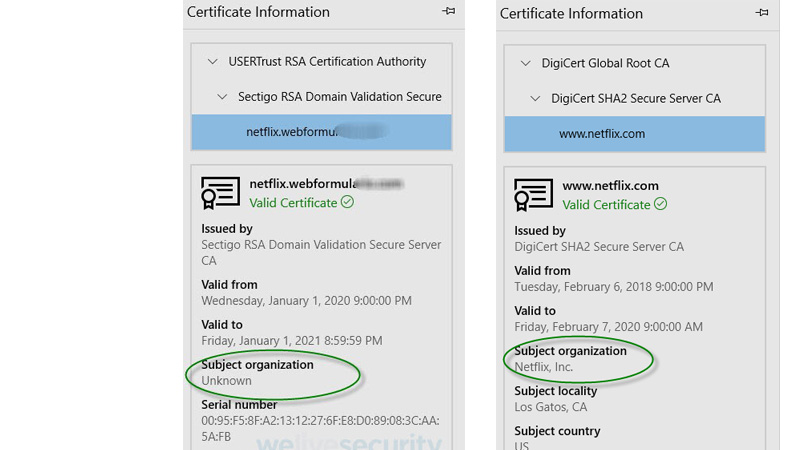Click 'Friday, January 1, 2021 8:59:59 PM'
Screen dimensions: 800x450
coord(291,340)
